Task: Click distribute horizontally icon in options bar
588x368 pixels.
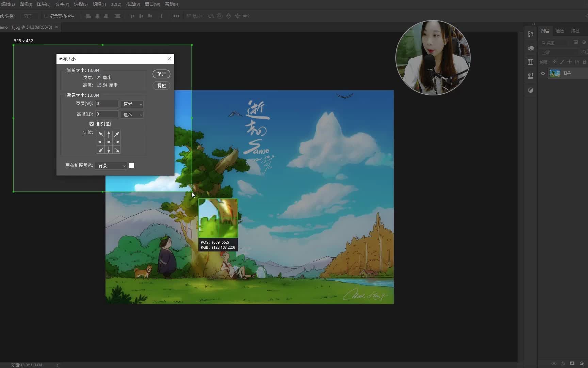Action: [162, 16]
